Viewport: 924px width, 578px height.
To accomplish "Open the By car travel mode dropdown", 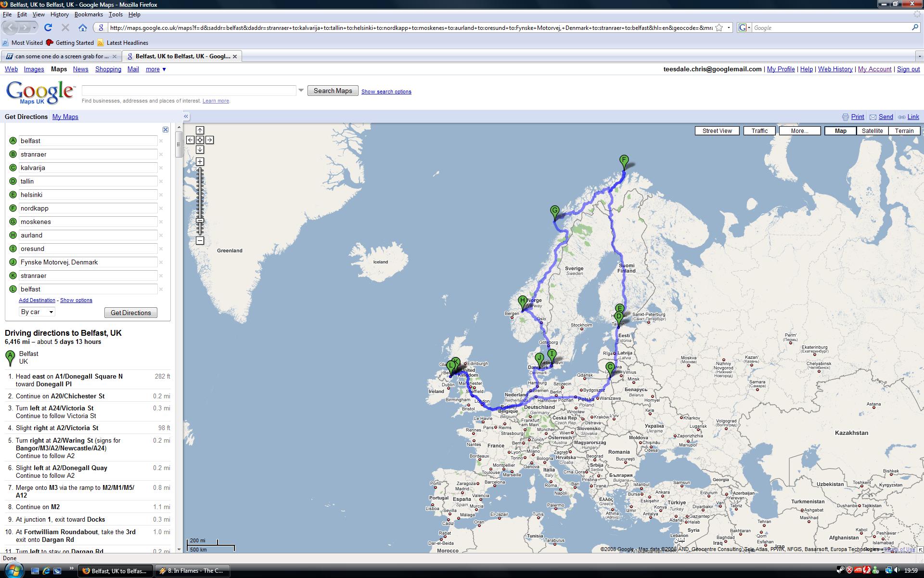I will coord(37,312).
